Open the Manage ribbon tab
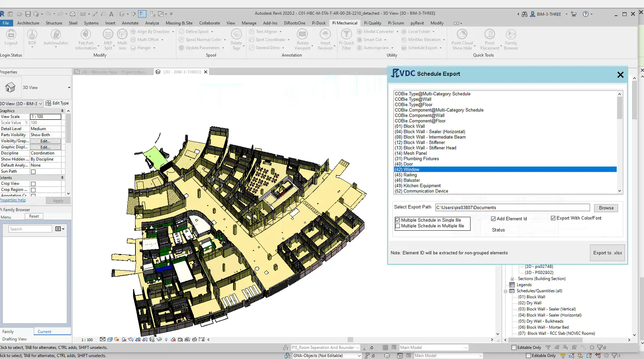 [x=249, y=23]
